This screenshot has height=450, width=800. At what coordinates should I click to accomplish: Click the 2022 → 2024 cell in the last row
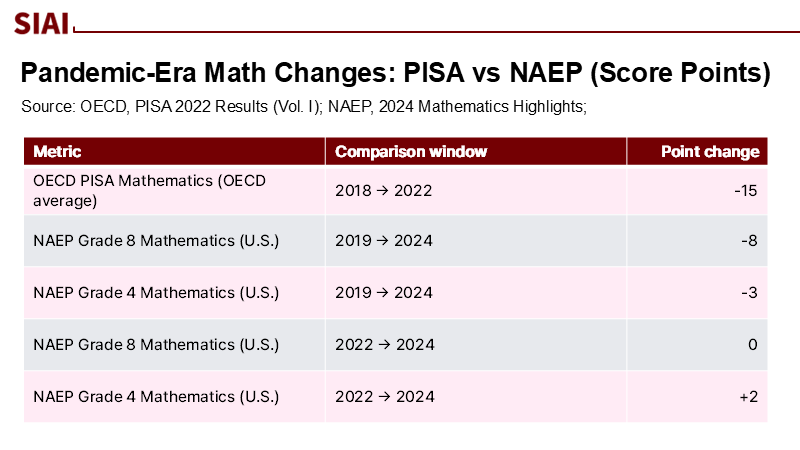point(385,396)
